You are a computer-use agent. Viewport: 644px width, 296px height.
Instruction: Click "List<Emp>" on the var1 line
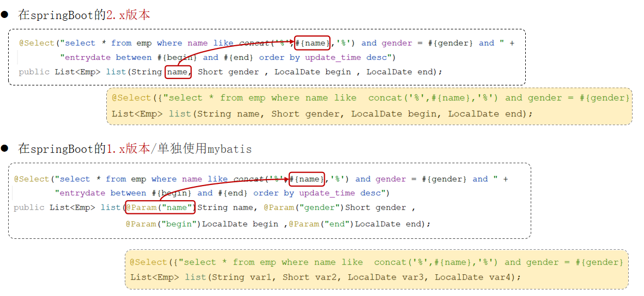[x=154, y=277]
